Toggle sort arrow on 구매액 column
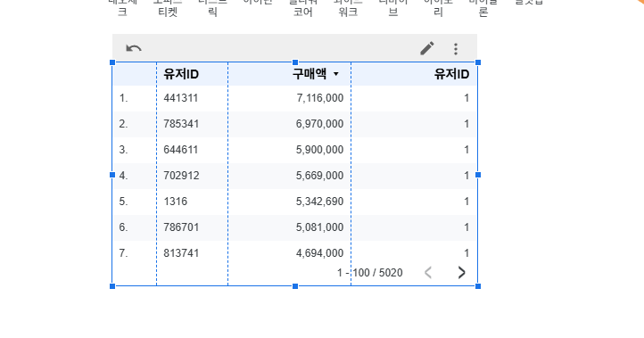 pos(336,74)
